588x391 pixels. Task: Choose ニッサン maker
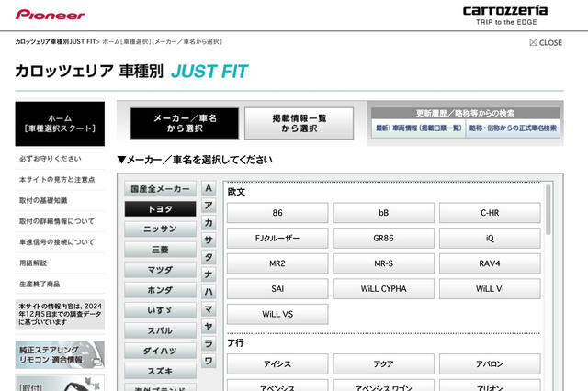pos(160,229)
